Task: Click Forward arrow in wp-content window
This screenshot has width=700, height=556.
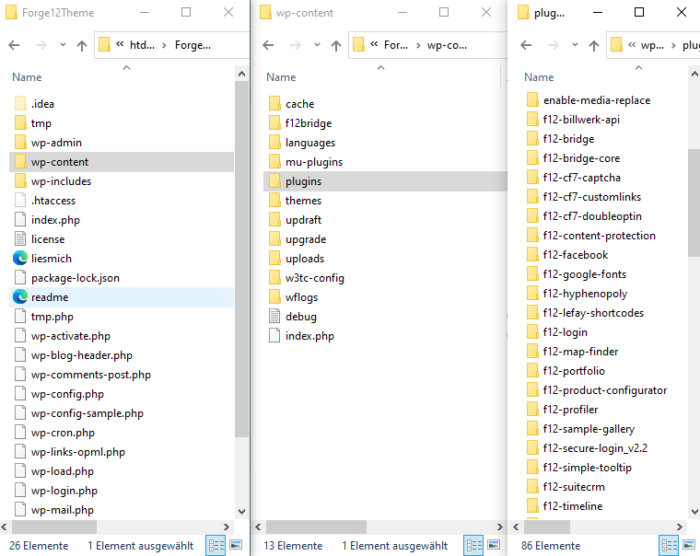Action: point(295,45)
